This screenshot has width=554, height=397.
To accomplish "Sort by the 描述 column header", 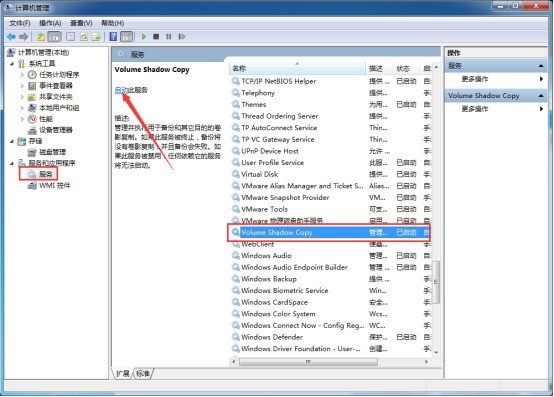I will pyautogui.click(x=379, y=68).
